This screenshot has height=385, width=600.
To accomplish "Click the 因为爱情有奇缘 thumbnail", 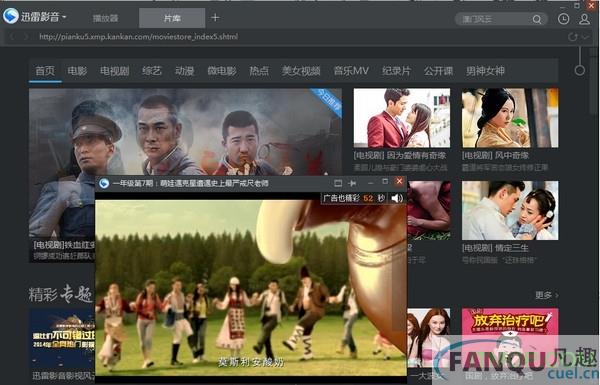I will point(402,118).
